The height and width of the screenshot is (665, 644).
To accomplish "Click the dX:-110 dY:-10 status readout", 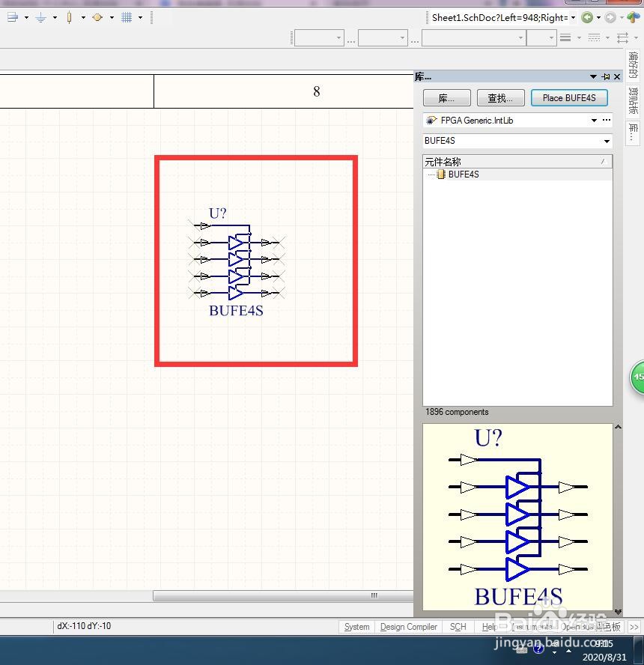I will [84, 626].
